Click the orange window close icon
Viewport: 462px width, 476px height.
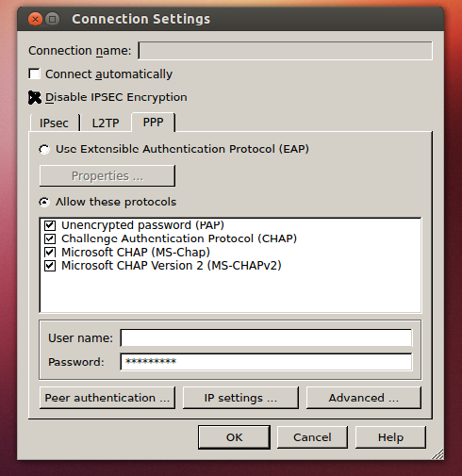[35, 20]
